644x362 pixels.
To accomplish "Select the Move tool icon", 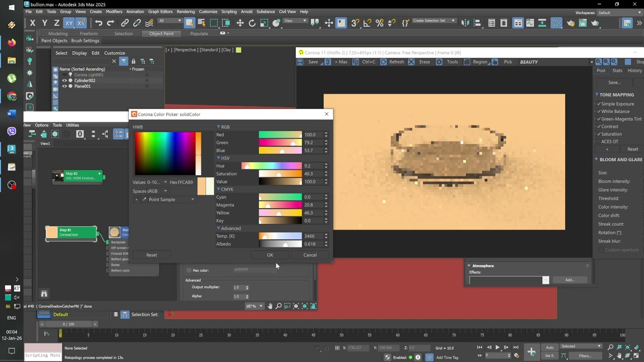I will (x=240, y=23).
